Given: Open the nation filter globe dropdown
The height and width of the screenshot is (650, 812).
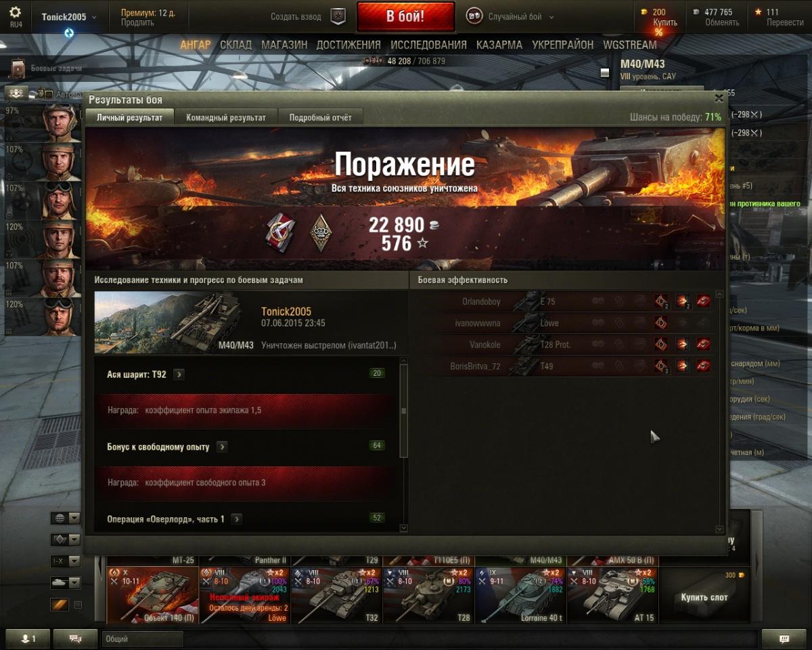Looking at the screenshot, I should click(x=66, y=519).
